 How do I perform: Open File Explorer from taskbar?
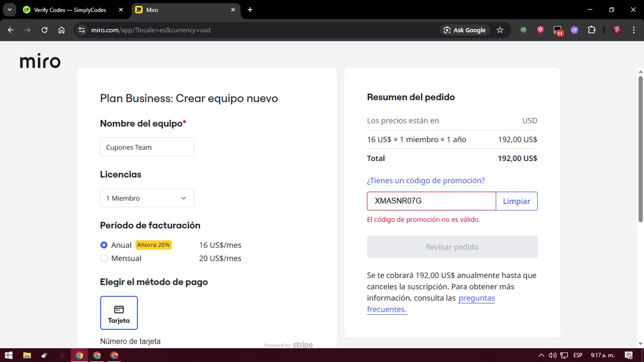27,355
